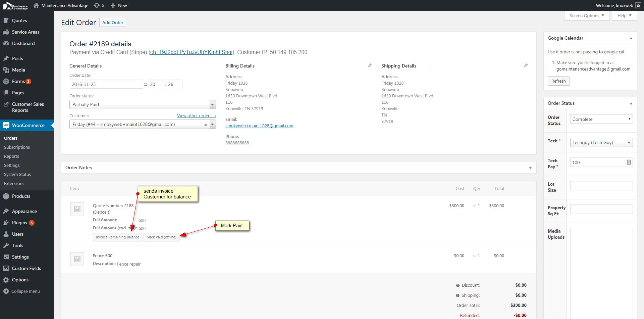
Task: Click the Shipping help question icon
Action: [x=458, y=295]
